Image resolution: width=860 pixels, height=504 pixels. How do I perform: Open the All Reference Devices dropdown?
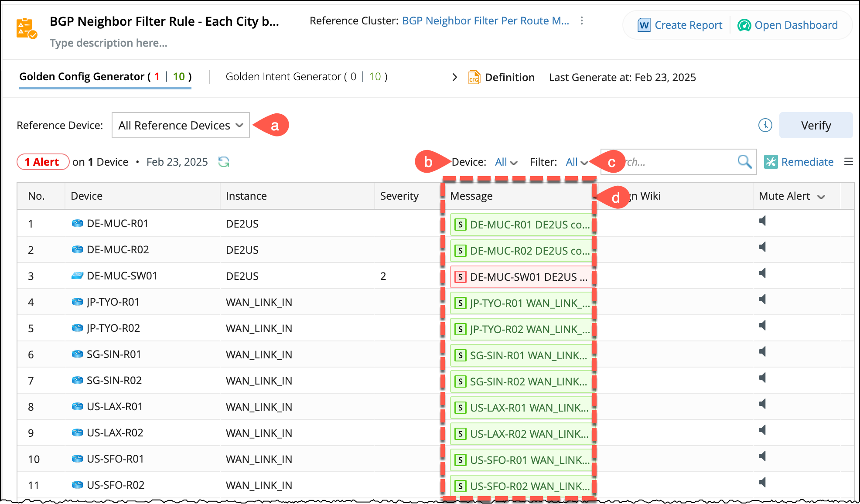(x=181, y=126)
